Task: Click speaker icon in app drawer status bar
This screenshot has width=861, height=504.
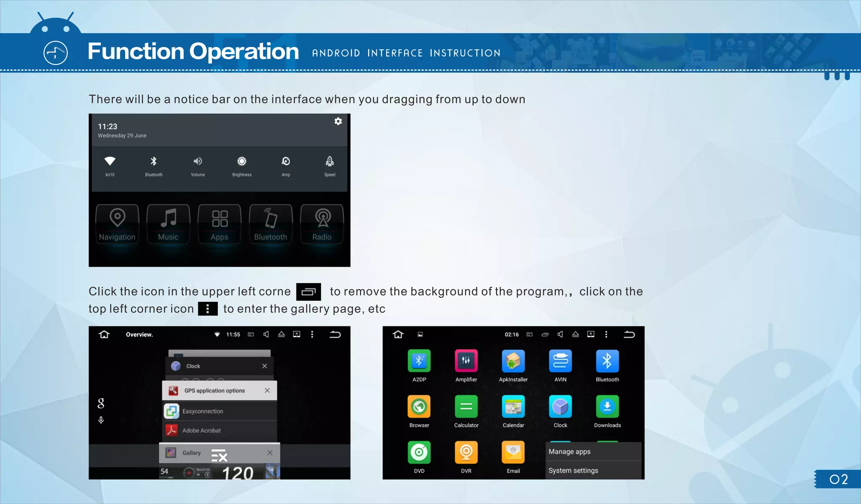Action: [x=560, y=334]
